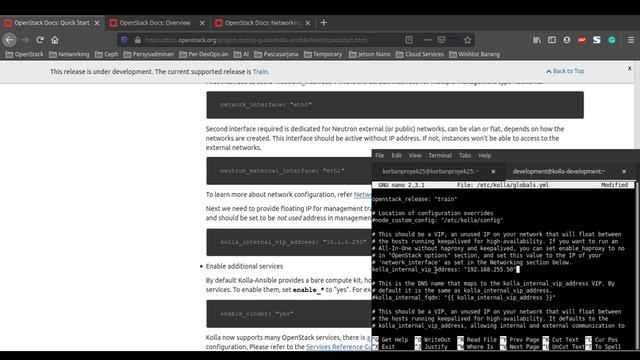
Task: Close the korbanproyek25 terminal tab
Action: 493,171
